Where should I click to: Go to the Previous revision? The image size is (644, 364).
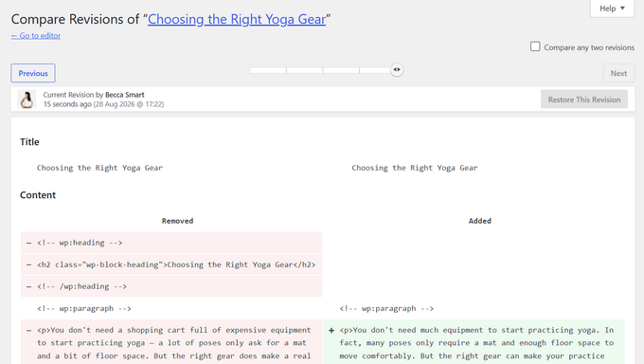33,73
